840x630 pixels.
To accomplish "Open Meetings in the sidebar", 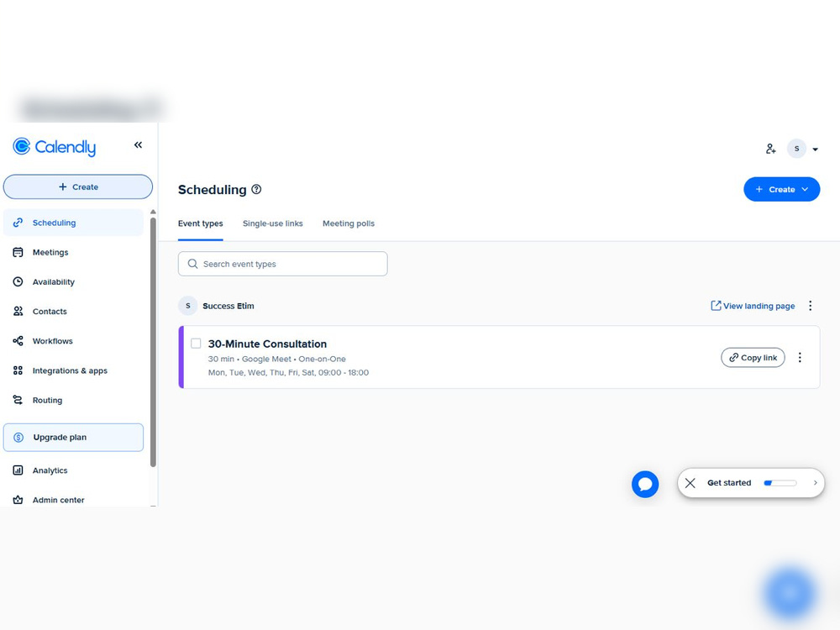I will (73, 252).
